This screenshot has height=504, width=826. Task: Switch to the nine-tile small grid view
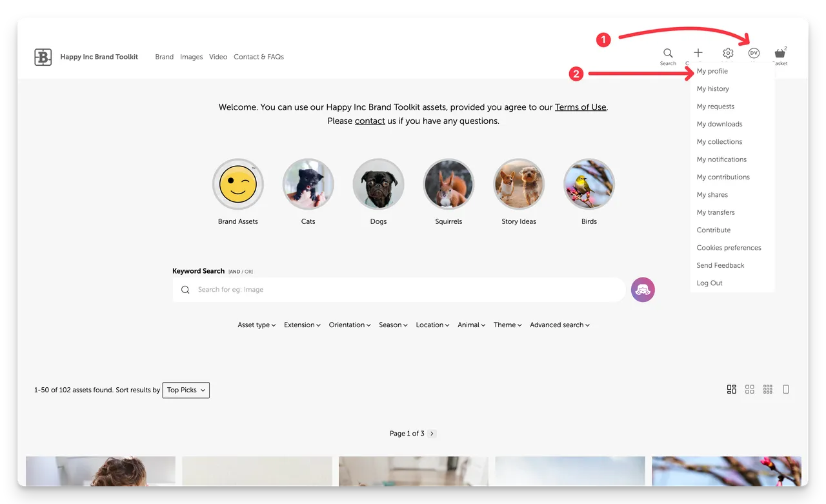[x=768, y=389]
